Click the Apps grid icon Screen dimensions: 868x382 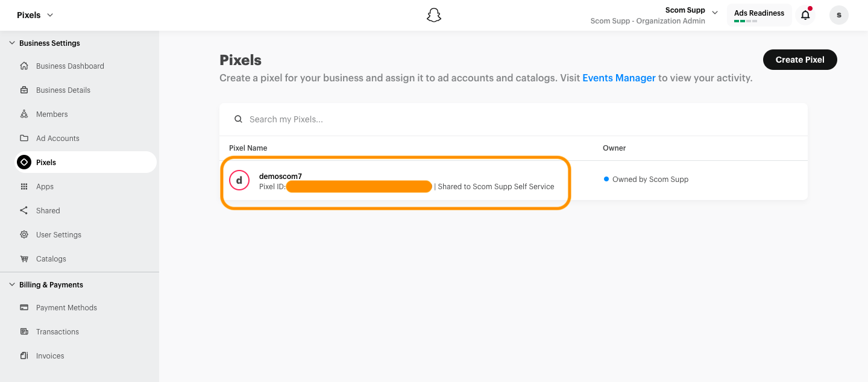[x=24, y=187]
